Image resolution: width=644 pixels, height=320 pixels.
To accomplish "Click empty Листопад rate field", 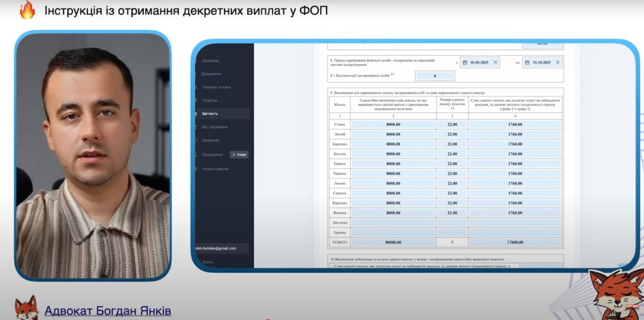I will point(452,223).
